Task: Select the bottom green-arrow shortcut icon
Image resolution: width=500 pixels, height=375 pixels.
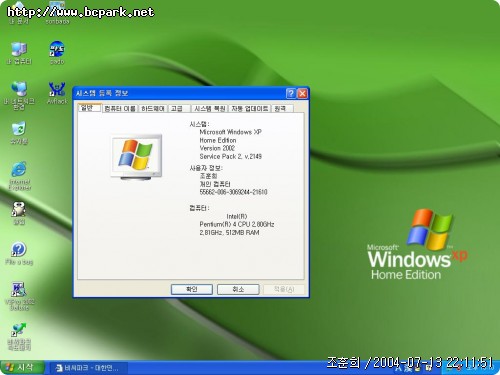Action: click(x=19, y=336)
